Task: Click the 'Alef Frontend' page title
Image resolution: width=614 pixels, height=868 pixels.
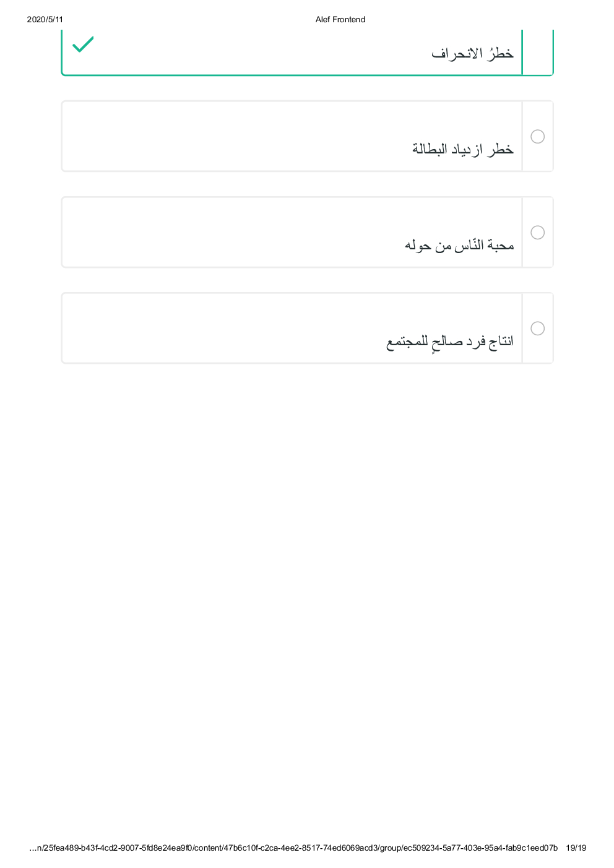Action: click(340, 20)
